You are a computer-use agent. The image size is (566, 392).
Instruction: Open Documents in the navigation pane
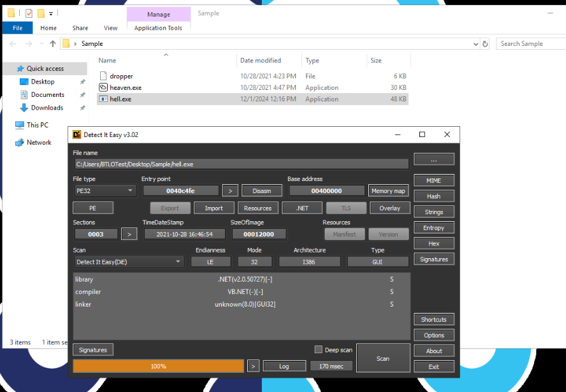point(47,94)
